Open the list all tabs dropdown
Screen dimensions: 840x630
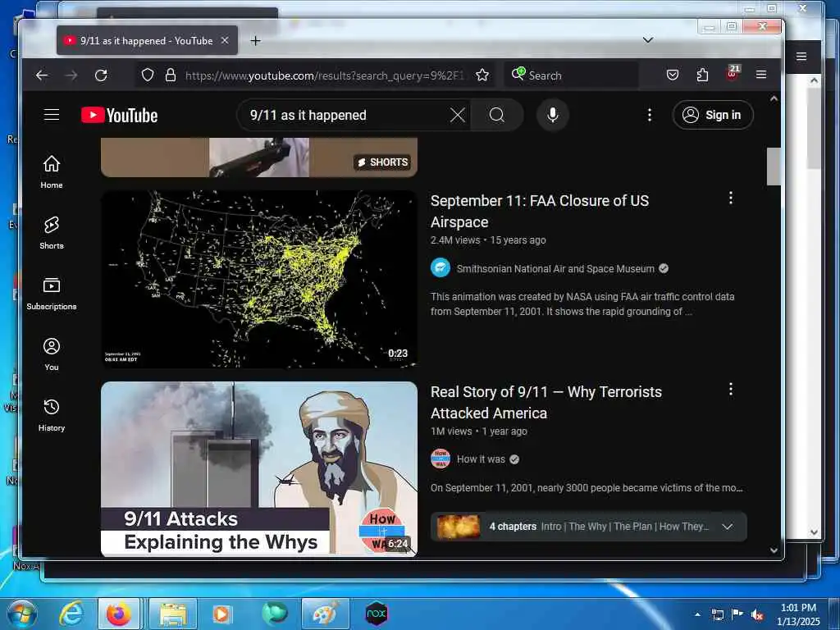(x=648, y=40)
